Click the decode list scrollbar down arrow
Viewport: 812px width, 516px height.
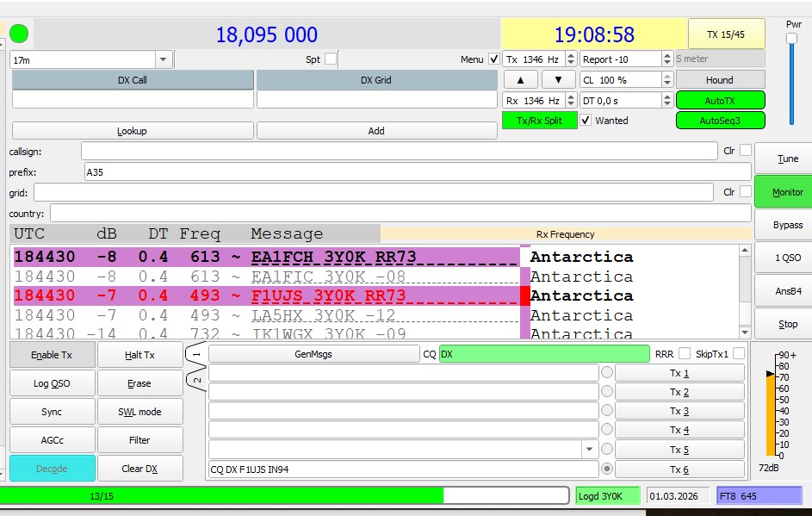(x=745, y=333)
